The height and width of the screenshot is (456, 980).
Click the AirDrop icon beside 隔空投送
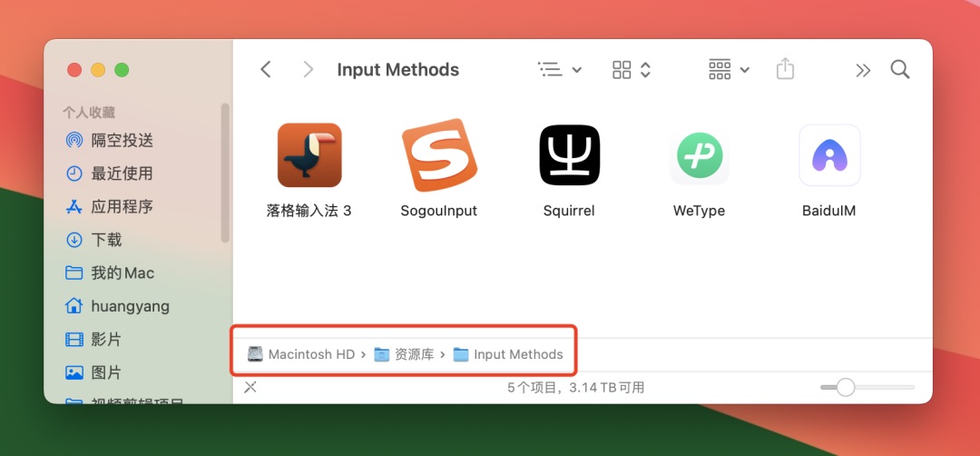pos(74,140)
